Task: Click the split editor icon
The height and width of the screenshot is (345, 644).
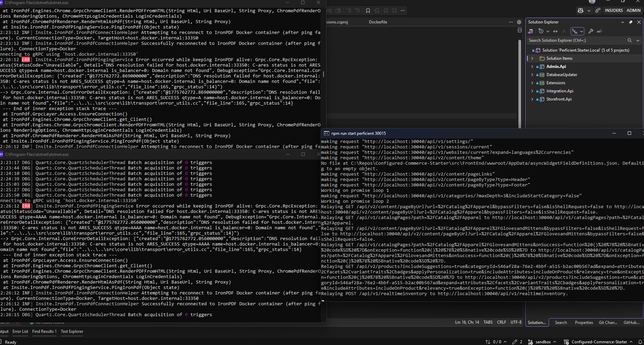Action: click(519, 30)
